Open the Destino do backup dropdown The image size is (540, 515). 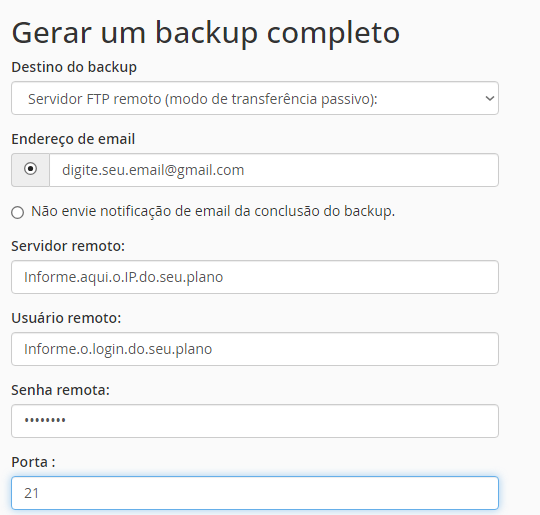[x=255, y=98]
